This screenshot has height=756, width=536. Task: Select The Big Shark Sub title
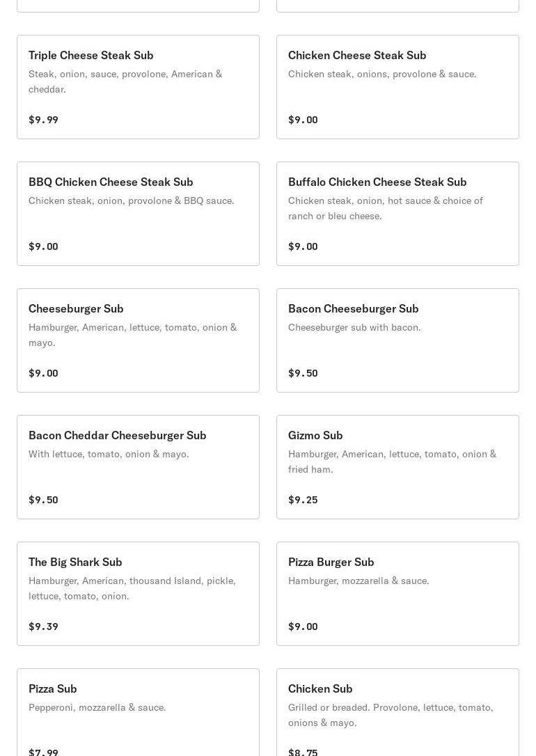75,562
